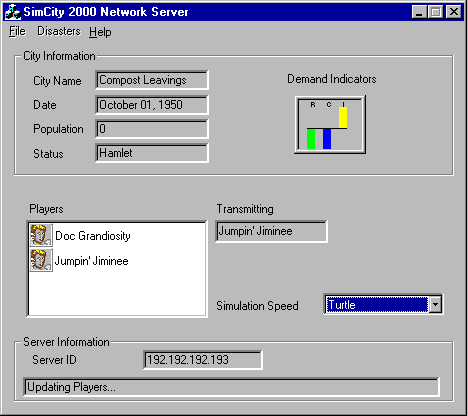Click the blue commercial demand bar
The height and width of the screenshot is (416, 468).
coord(327,139)
